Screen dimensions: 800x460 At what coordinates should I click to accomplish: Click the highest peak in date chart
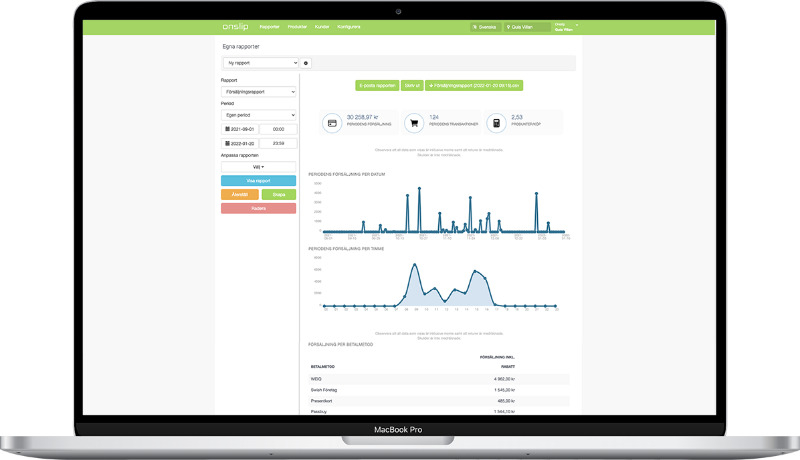pos(419,189)
